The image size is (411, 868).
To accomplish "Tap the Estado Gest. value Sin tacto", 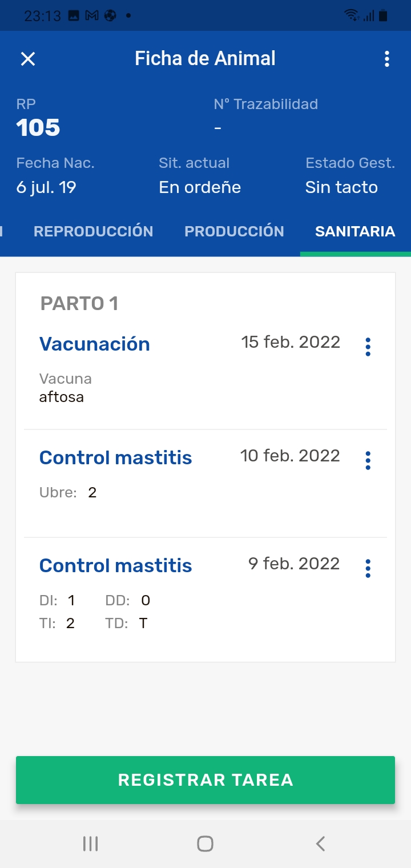I will coord(341,187).
